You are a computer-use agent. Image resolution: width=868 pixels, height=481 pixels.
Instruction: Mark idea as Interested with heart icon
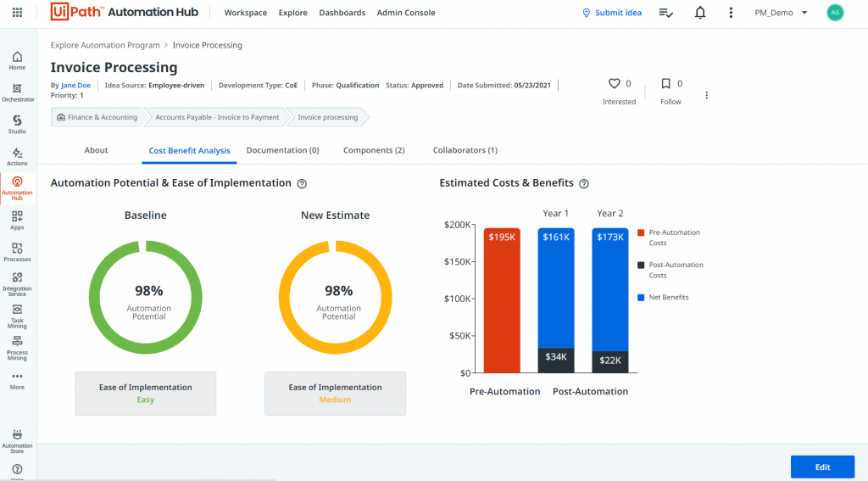[614, 84]
